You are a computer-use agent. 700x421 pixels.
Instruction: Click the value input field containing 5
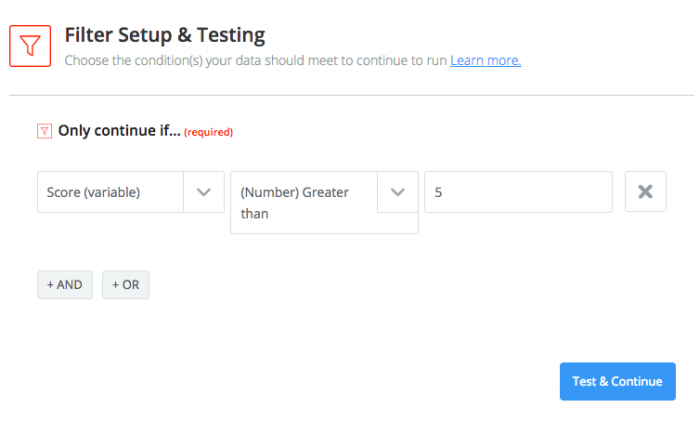click(x=518, y=192)
